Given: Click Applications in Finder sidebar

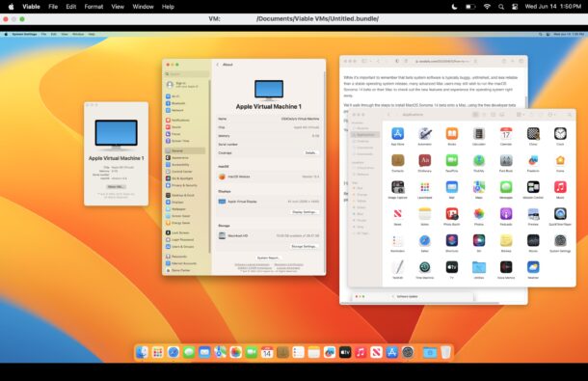Looking at the screenshot, I should point(365,134).
